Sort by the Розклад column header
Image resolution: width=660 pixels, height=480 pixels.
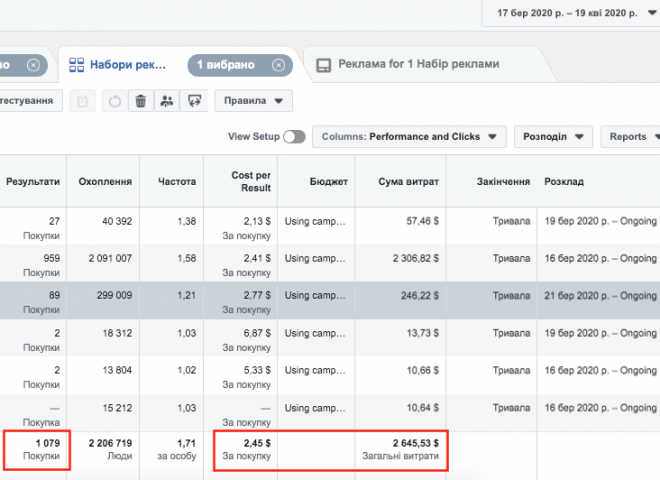(564, 181)
